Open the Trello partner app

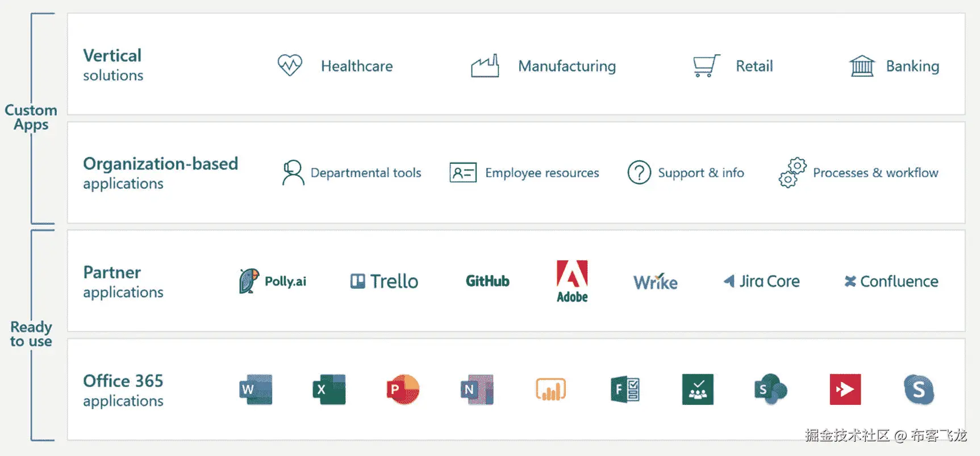tap(384, 281)
